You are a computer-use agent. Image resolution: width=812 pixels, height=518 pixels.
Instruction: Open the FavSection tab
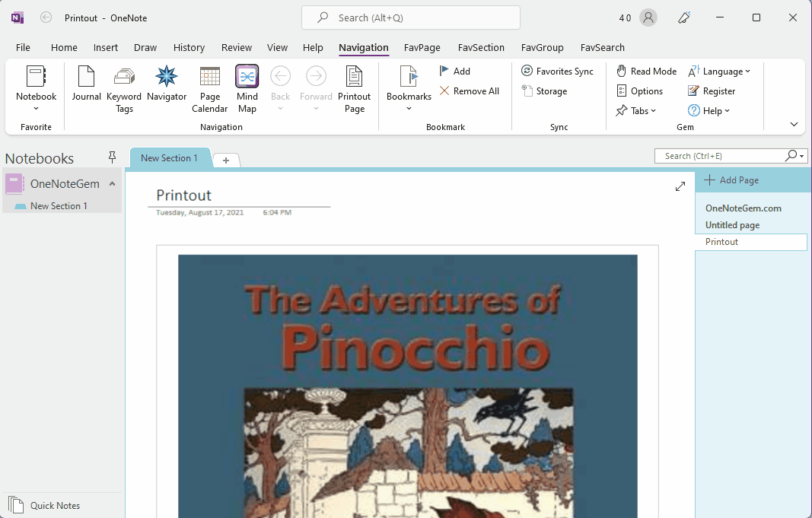pos(481,48)
